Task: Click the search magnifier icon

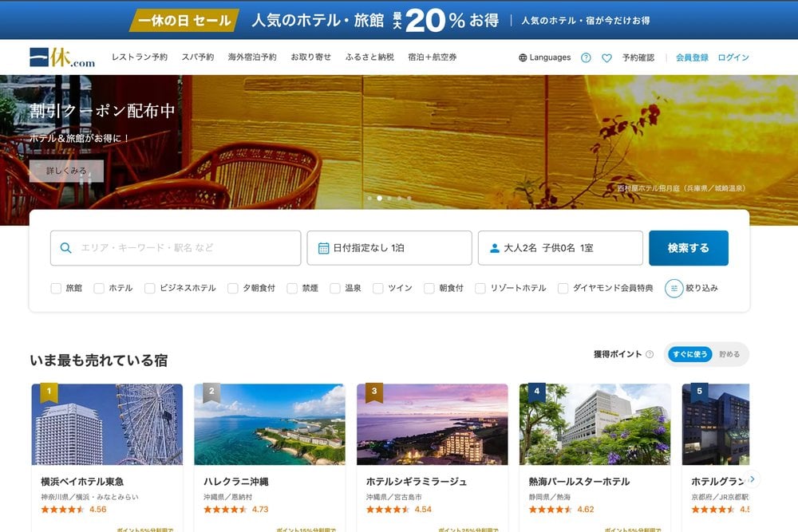Action: coord(65,248)
